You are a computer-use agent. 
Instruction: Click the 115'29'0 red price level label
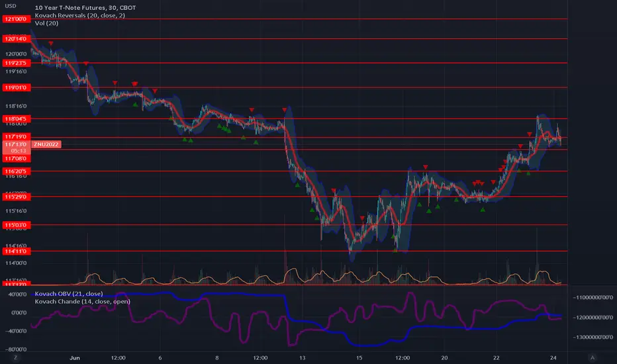tap(16, 197)
